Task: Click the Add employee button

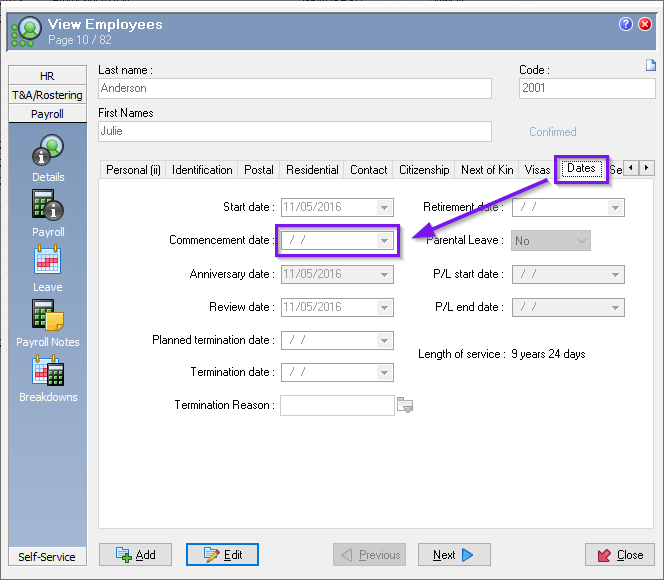Action: [135, 555]
